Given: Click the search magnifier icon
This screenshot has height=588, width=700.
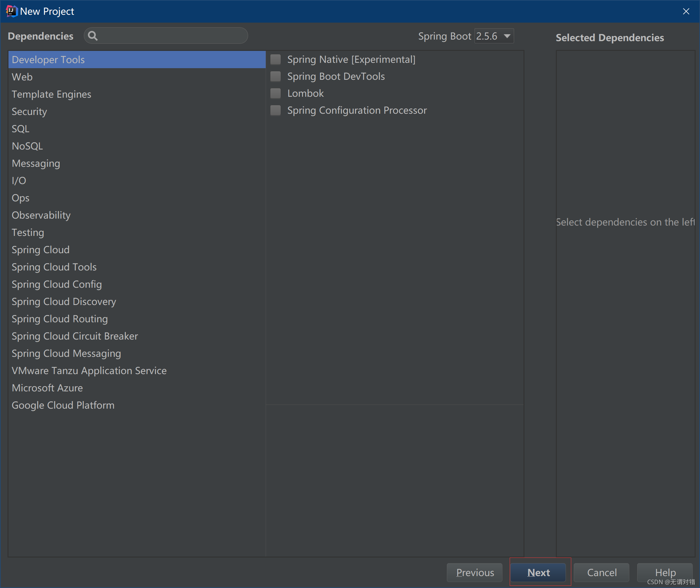Looking at the screenshot, I should [x=93, y=36].
